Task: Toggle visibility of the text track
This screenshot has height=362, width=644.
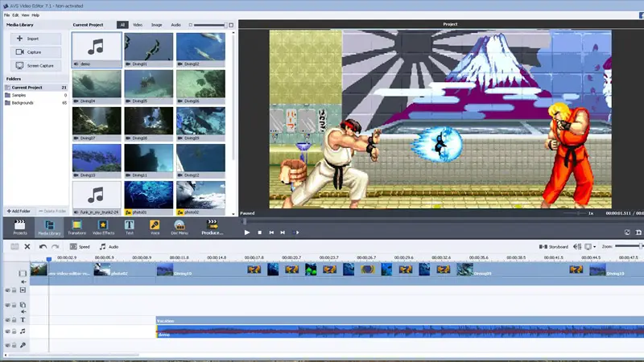Action: pyautogui.click(x=7, y=319)
